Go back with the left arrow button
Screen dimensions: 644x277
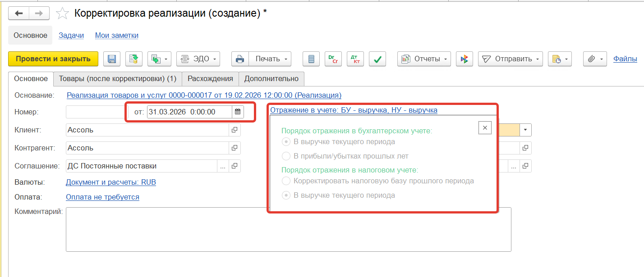click(19, 14)
